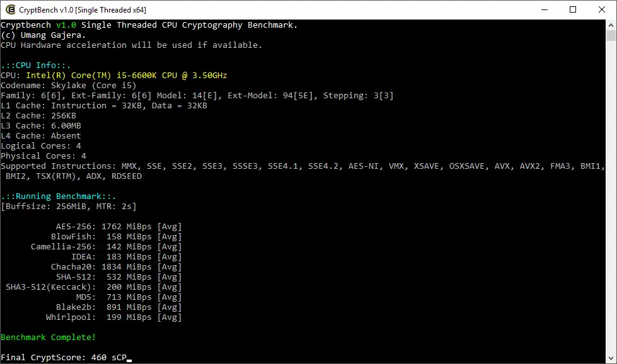Screen dimensions: 617x364
Task: Click the 'SHA-512: 532 MiBps' result
Action: [x=119, y=276]
